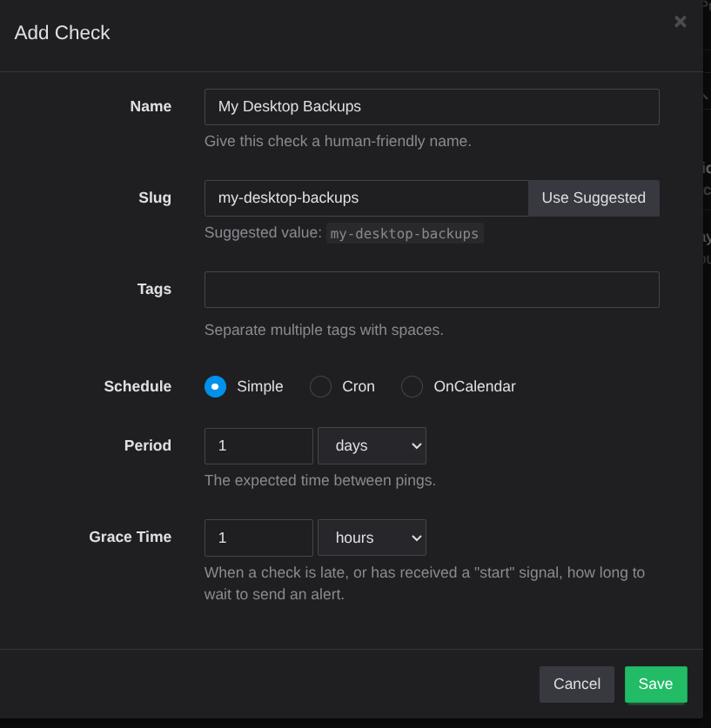Click the suggested slug value my-desktop-backups
Screen dimensions: 711x728
tap(404, 233)
